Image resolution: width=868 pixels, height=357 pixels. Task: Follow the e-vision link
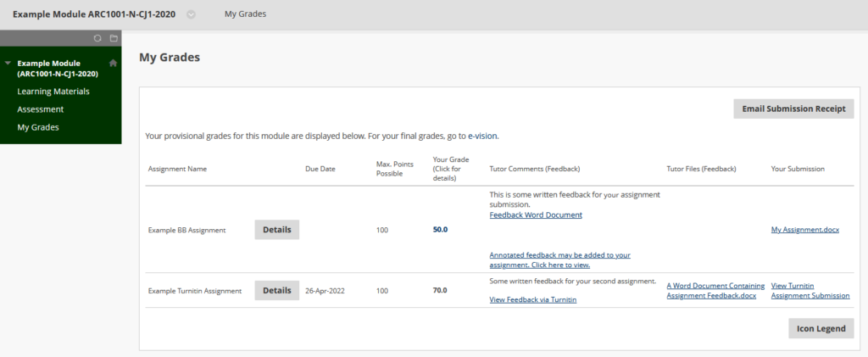click(x=482, y=135)
